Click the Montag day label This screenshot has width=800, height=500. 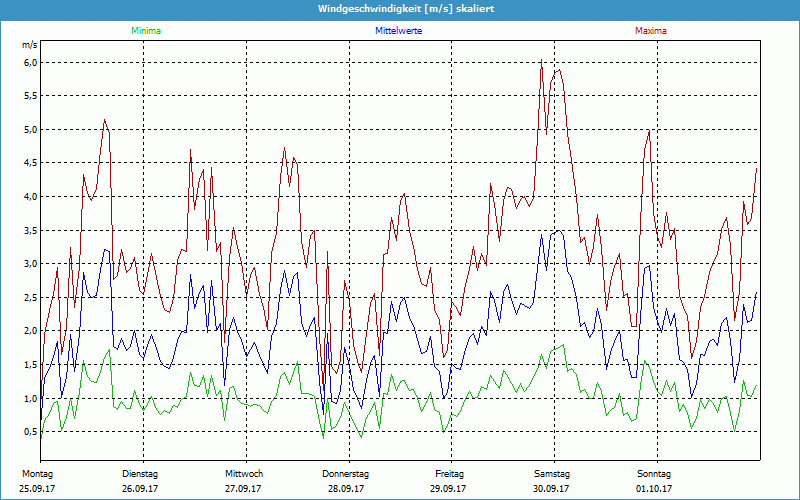pos(37,474)
